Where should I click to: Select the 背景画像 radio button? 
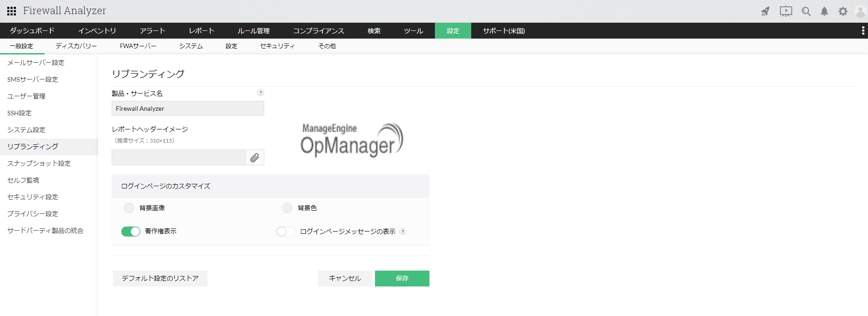[x=129, y=208]
